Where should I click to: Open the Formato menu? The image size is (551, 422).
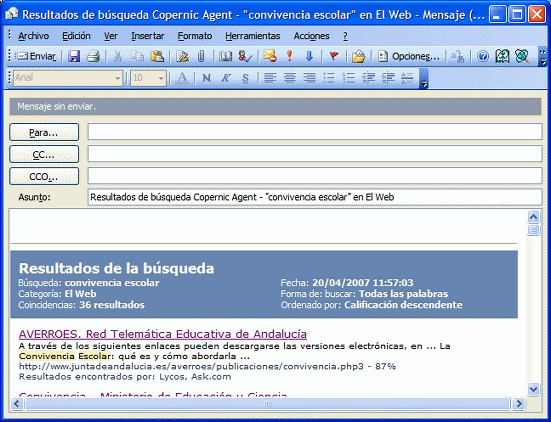pos(195,36)
